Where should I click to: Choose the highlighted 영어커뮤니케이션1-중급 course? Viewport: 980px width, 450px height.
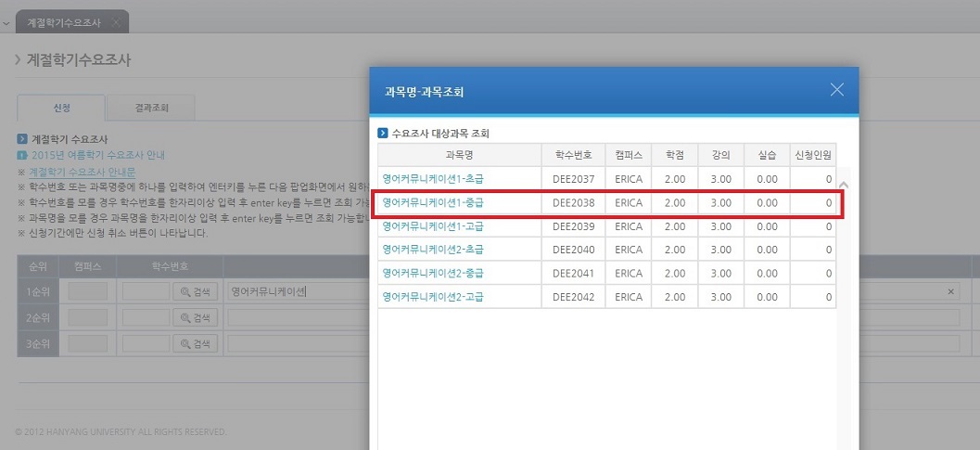(x=433, y=202)
